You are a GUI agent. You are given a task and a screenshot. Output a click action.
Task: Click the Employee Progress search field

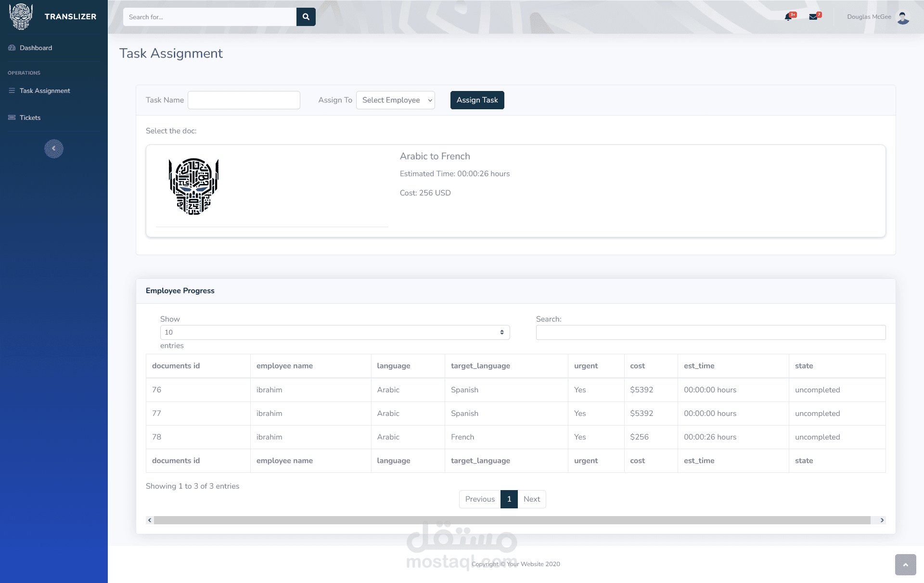(x=710, y=332)
